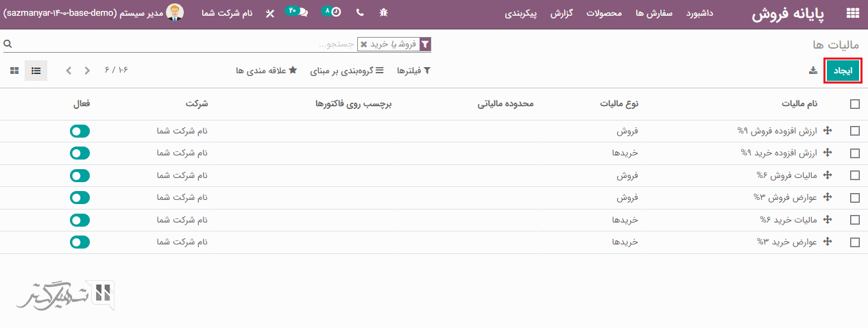Open the chat messages icon
The image size is (868, 328).
point(302,12)
